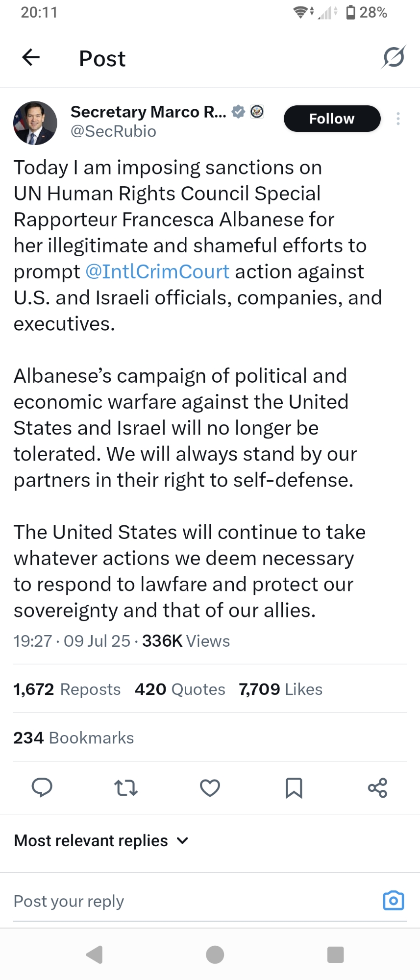
Task: Tap the Android home navigation button
Action: [215, 955]
